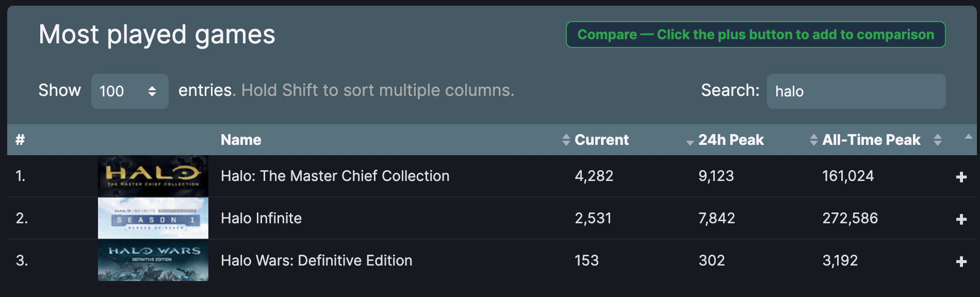Sort by 24h Peak column header
This screenshot has width=980, height=297.
pyautogui.click(x=731, y=140)
